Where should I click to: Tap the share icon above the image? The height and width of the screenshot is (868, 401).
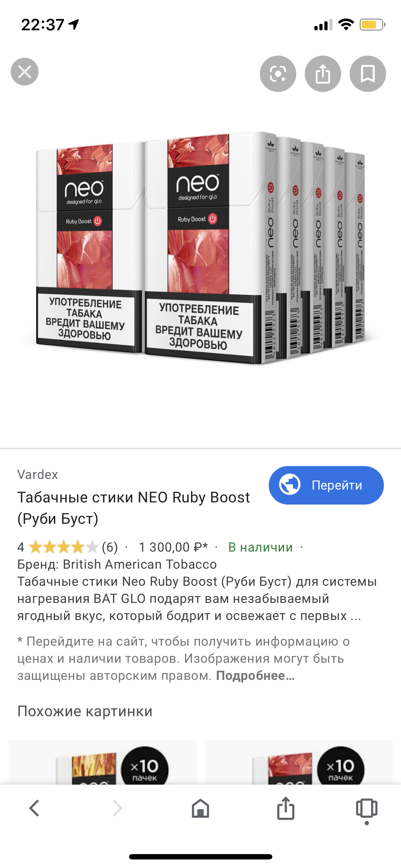point(323,74)
